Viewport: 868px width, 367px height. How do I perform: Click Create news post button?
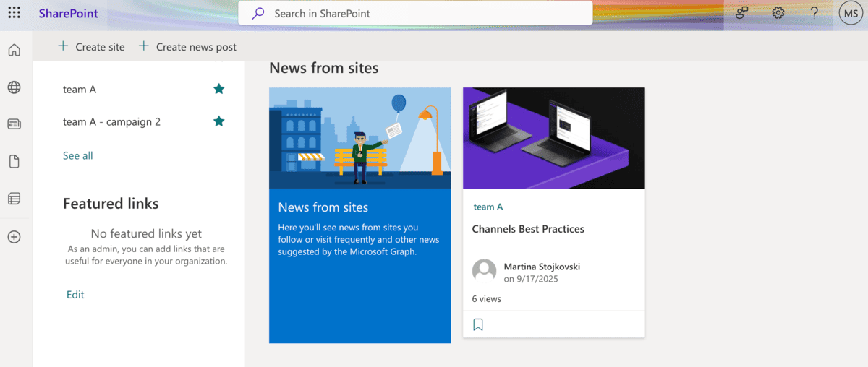(187, 46)
